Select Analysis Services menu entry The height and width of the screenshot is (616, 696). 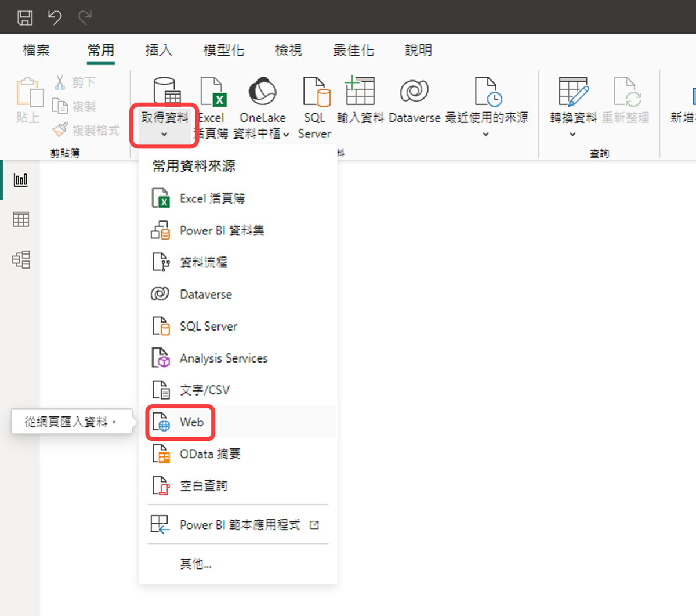(223, 358)
